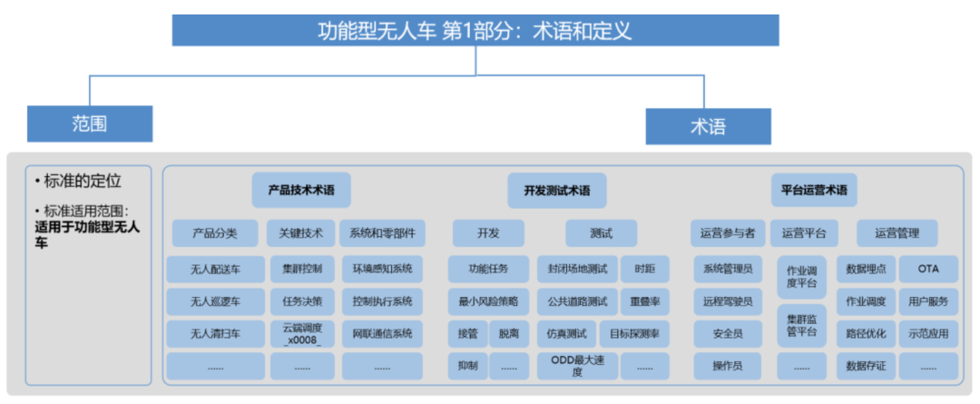Click the 关键技术 category box
Viewport: 980px width, 404px height.
click(301, 233)
